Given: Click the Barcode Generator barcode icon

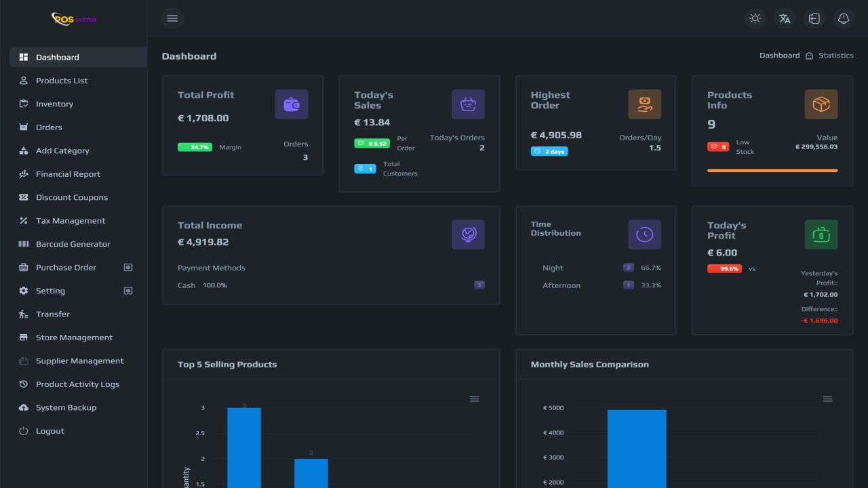Looking at the screenshot, I should click(x=24, y=244).
